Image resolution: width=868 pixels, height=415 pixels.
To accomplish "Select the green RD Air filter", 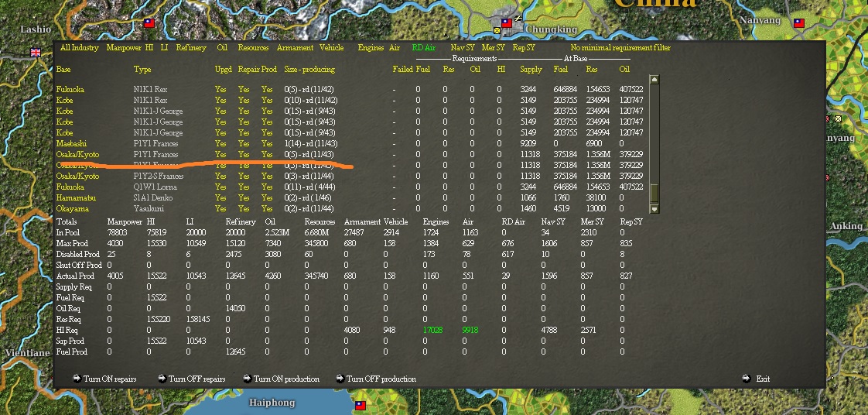I will tap(423, 48).
